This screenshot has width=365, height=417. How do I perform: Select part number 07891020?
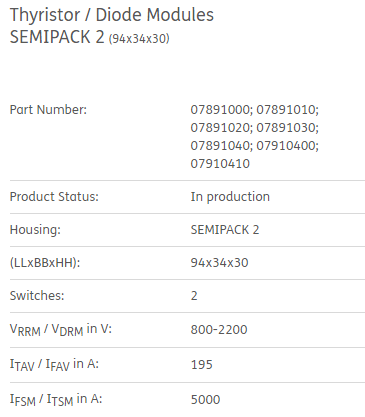coord(222,128)
